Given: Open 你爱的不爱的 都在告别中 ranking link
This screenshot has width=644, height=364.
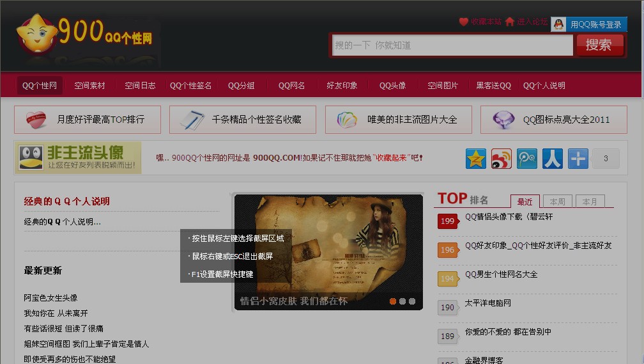Looking at the screenshot, I should [508, 332].
